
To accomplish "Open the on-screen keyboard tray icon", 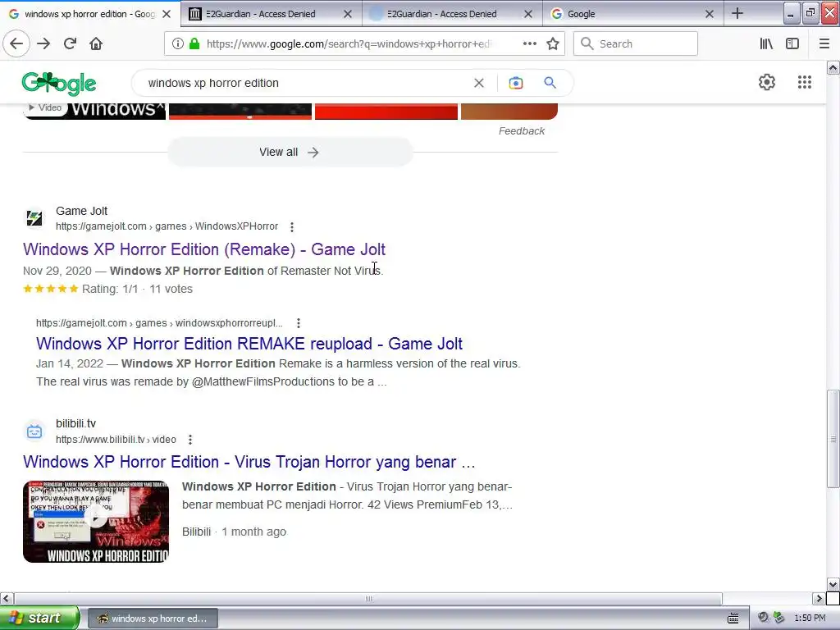I will click(x=733, y=619).
